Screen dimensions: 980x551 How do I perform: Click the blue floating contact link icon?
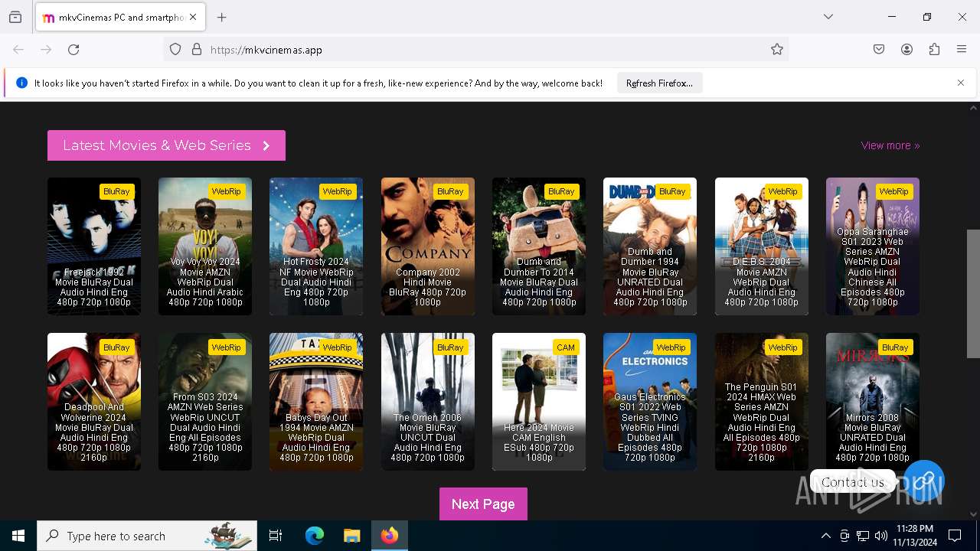pyautogui.click(x=924, y=481)
